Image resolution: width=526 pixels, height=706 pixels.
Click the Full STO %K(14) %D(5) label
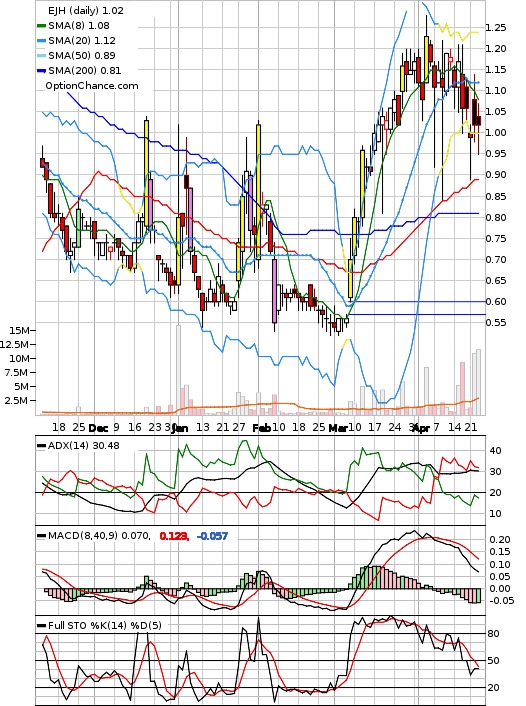pos(104,625)
